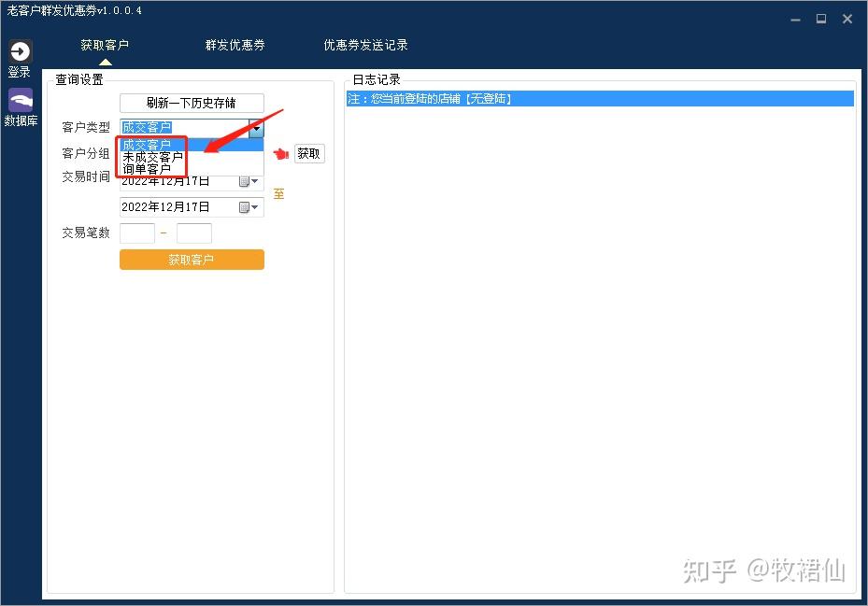
Task: Select 未成交客户 in the dropdown list
Action: pos(192,157)
